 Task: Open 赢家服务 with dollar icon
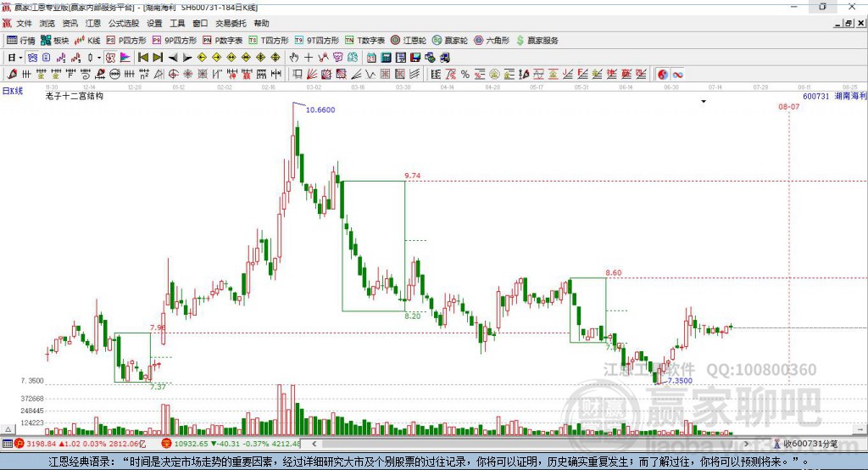pyautogui.click(x=537, y=41)
